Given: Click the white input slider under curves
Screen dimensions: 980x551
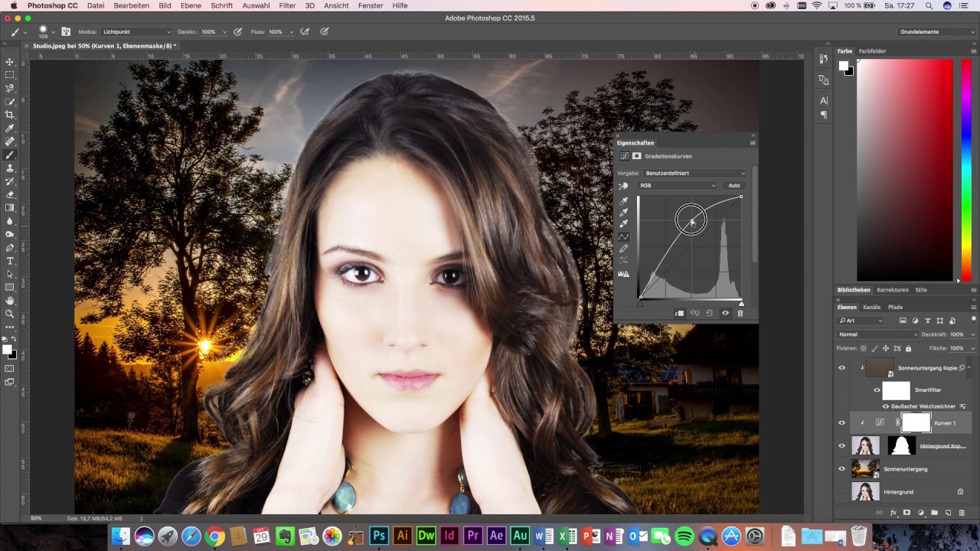Looking at the screenshot, I should click(x=741, y=303).
